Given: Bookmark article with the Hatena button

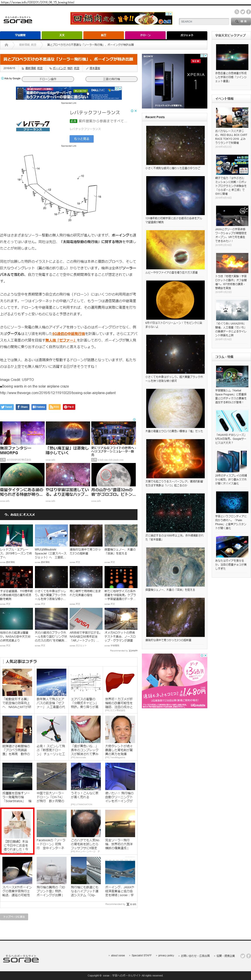Looking at the screenshot, I should click(39, 407).
